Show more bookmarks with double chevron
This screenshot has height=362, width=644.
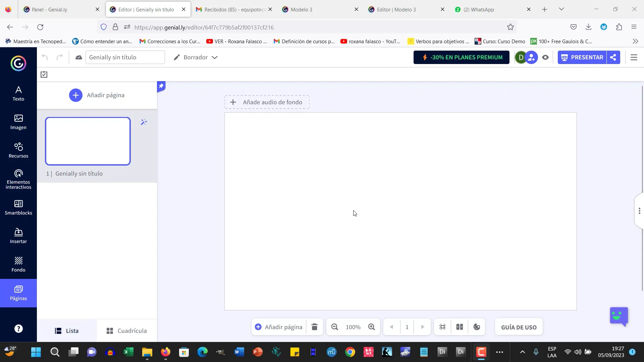(635, 41)
